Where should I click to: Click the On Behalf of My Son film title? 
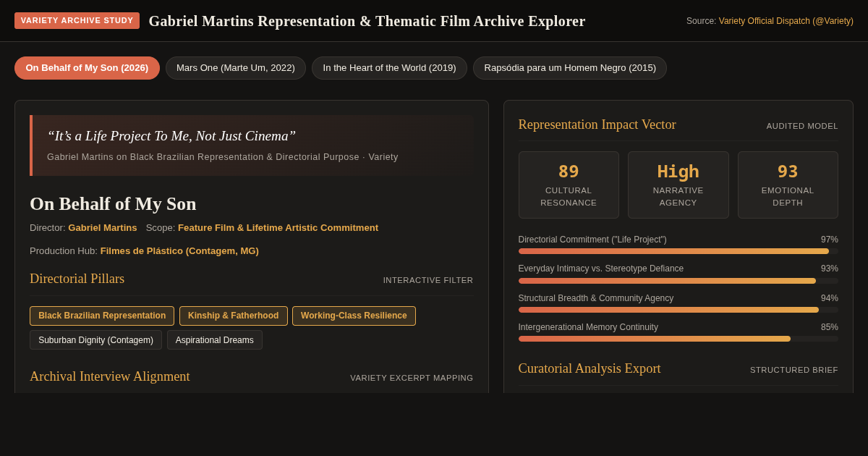pos(113,204)
